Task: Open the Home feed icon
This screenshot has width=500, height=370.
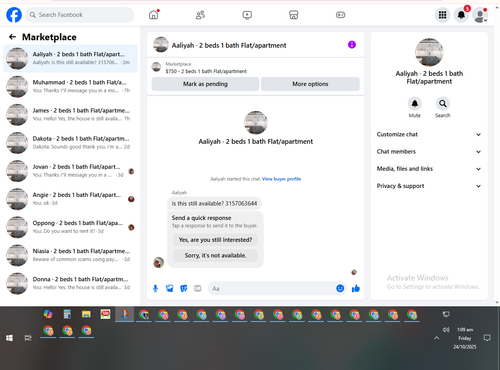Action: click(154, 15)
